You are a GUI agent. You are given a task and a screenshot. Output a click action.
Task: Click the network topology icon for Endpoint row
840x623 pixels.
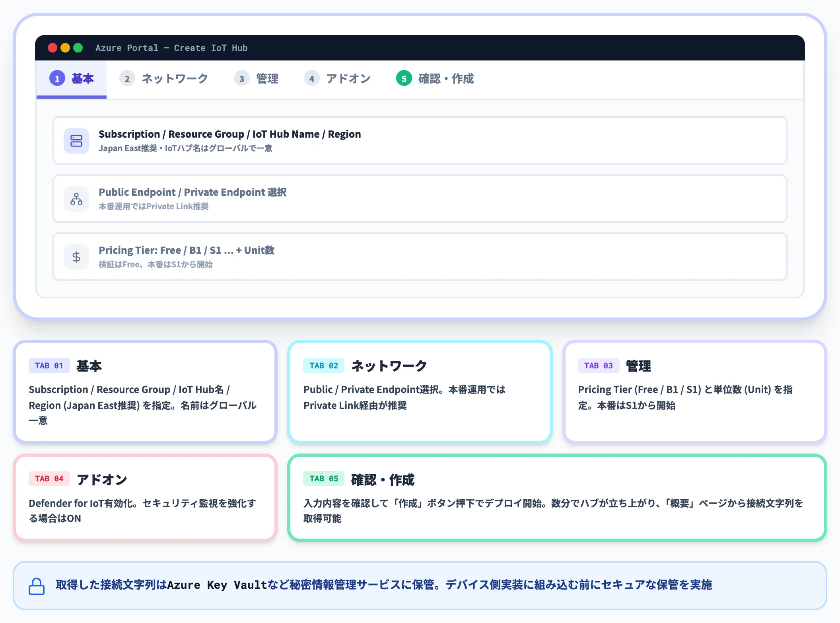click(x=76, y=199)
